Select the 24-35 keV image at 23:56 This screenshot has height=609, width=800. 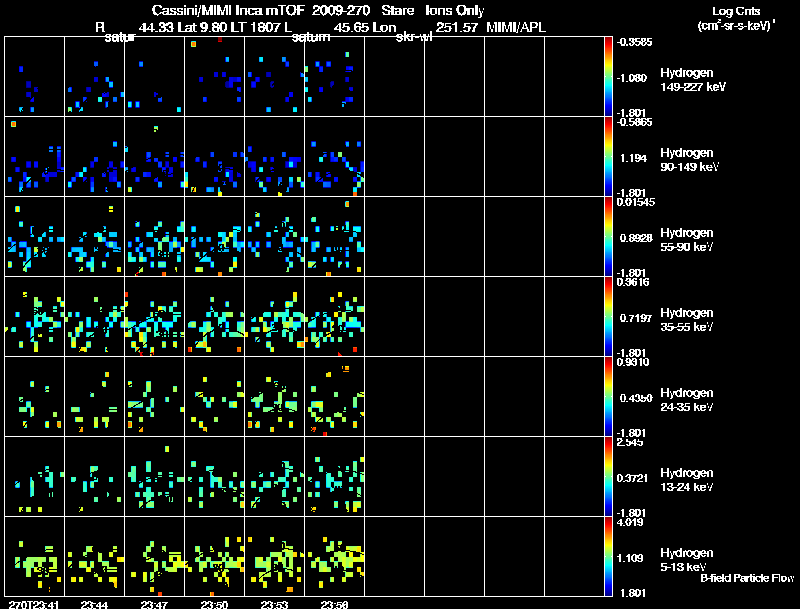(x=334, y=397)
